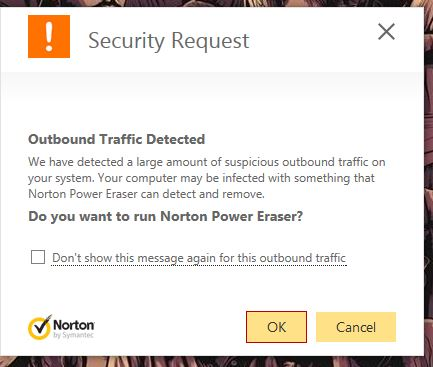Click the orange exclamation warning icon
This screenshot has width=433, height=367.
pos(49,36)
